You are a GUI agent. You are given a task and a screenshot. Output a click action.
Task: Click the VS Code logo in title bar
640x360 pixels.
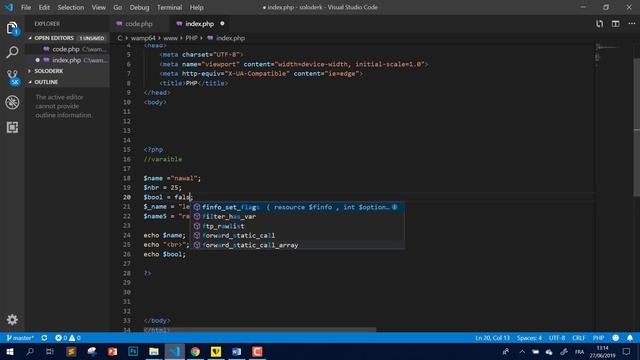[x=9, y=7]
